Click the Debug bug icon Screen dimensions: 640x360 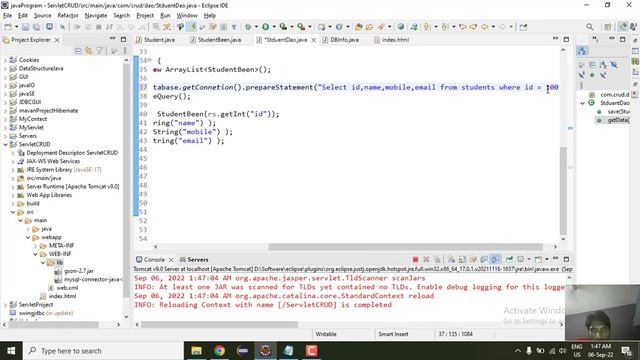[248, 27]
